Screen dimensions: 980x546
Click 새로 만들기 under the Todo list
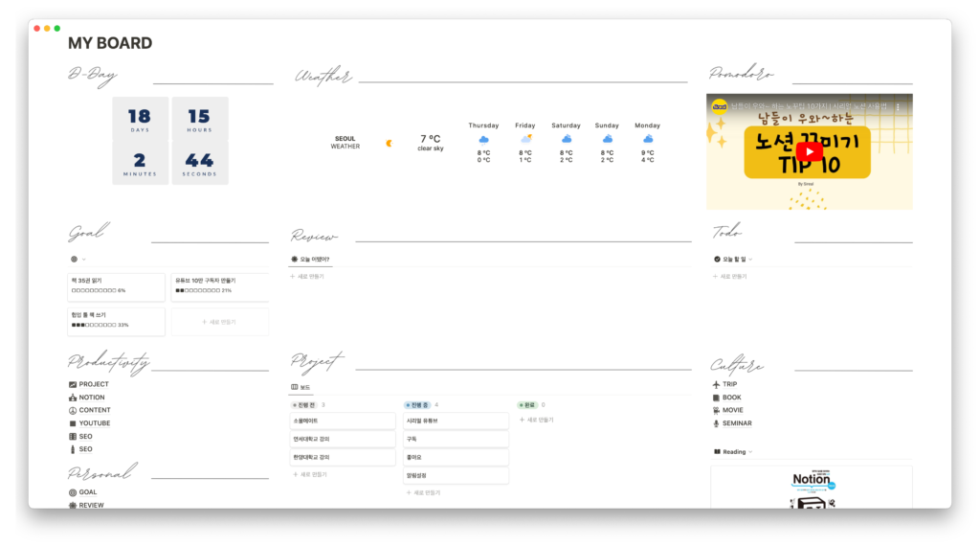point(732,276)
